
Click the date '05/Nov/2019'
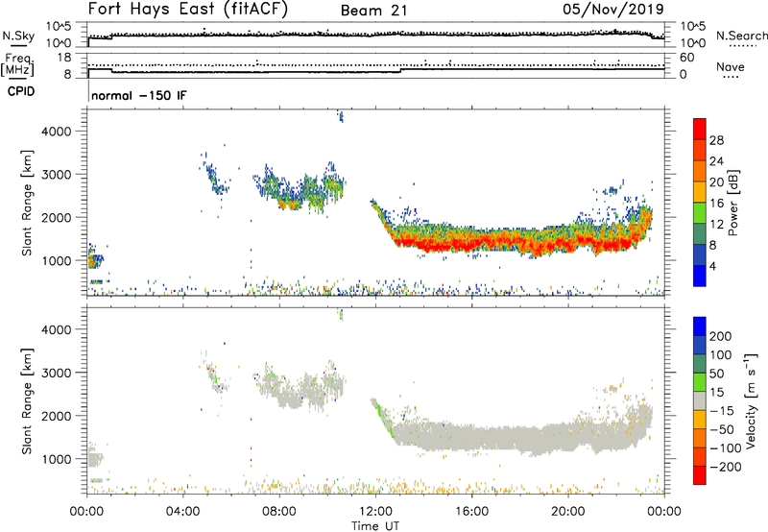(612, 9)
